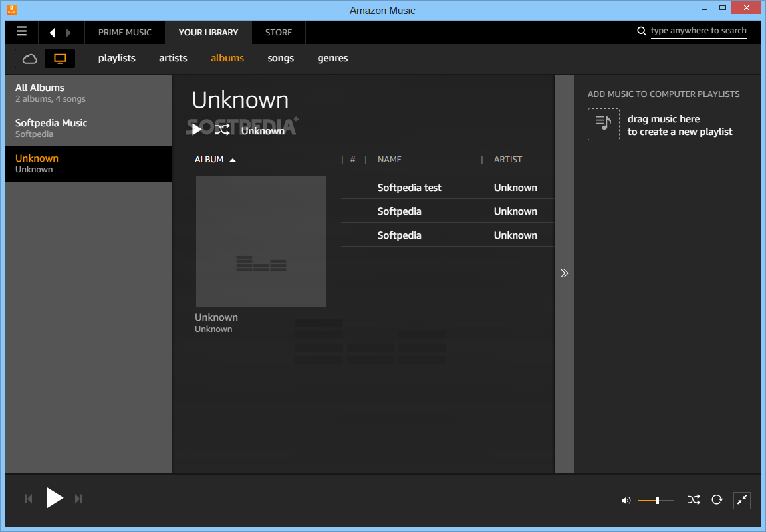The image size is (766, 532).
Task: Show playlists in library
Action: pyautogui.click(x=117, y=58)
